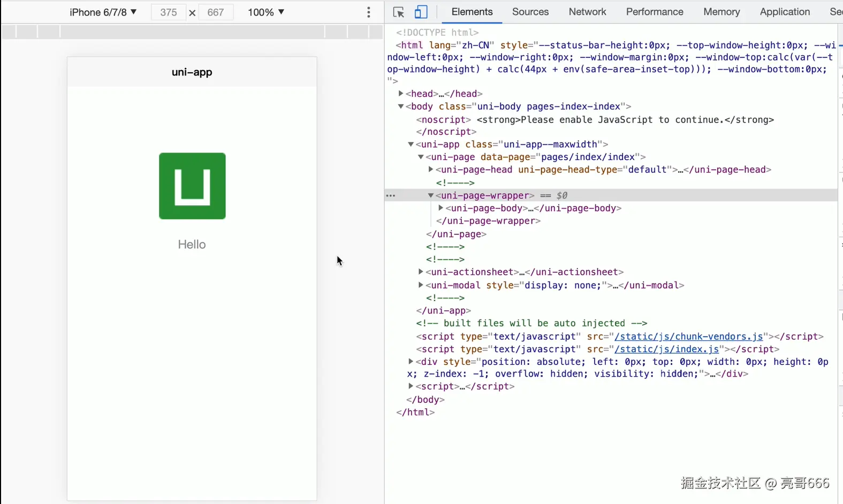Select the html lang zh-CN element
Screen dimensions: 843x504
click(611, 63)
